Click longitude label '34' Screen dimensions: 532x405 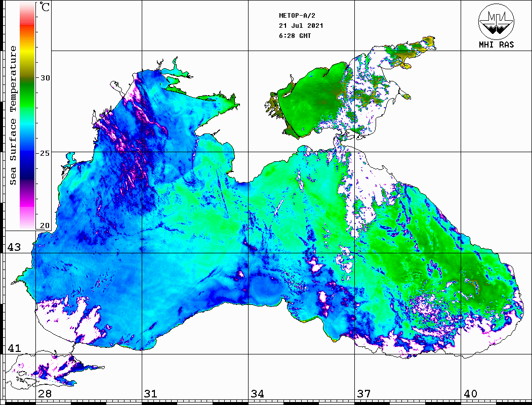258,394
